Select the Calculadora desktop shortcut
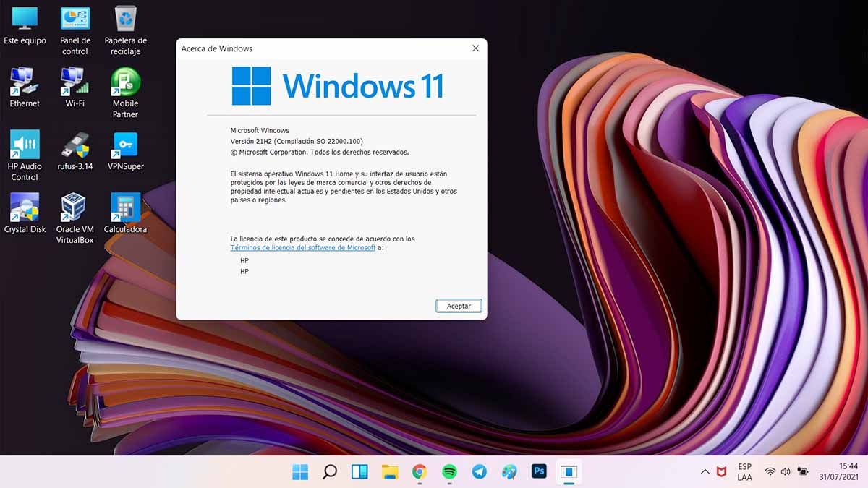This screenshot has width=868, height=488. pos(126,214)
